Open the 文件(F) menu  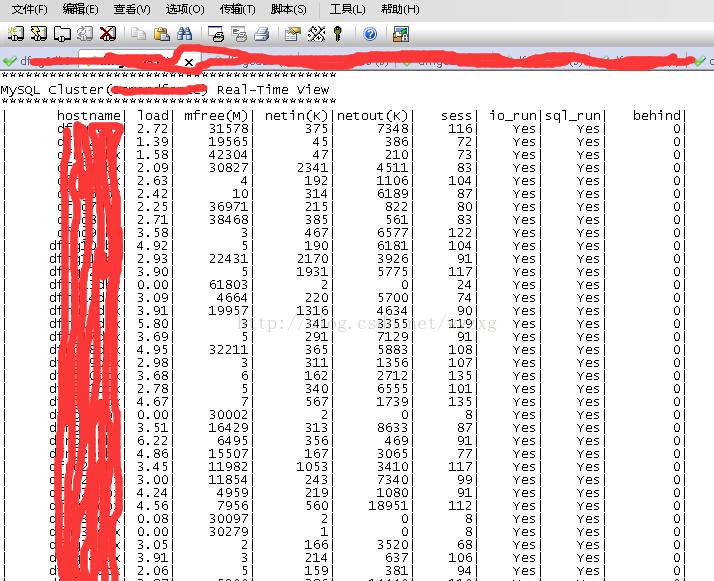point(29,9)
